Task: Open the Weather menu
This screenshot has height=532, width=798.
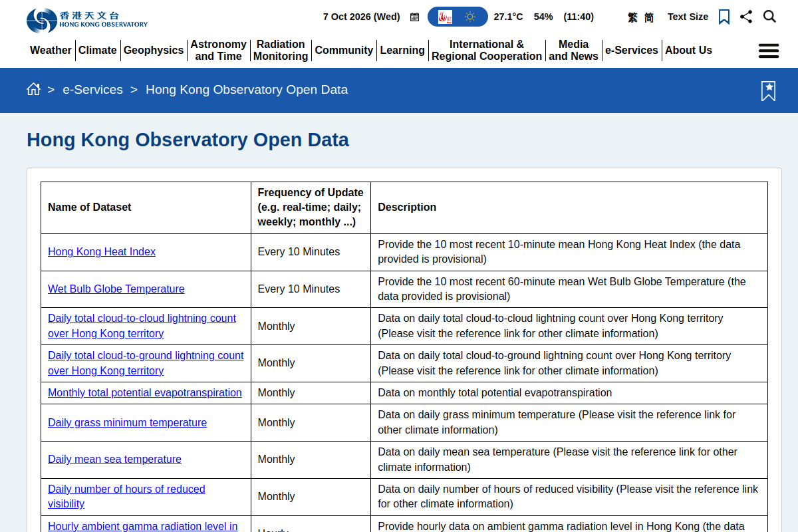Action: [x=51, y=51]
